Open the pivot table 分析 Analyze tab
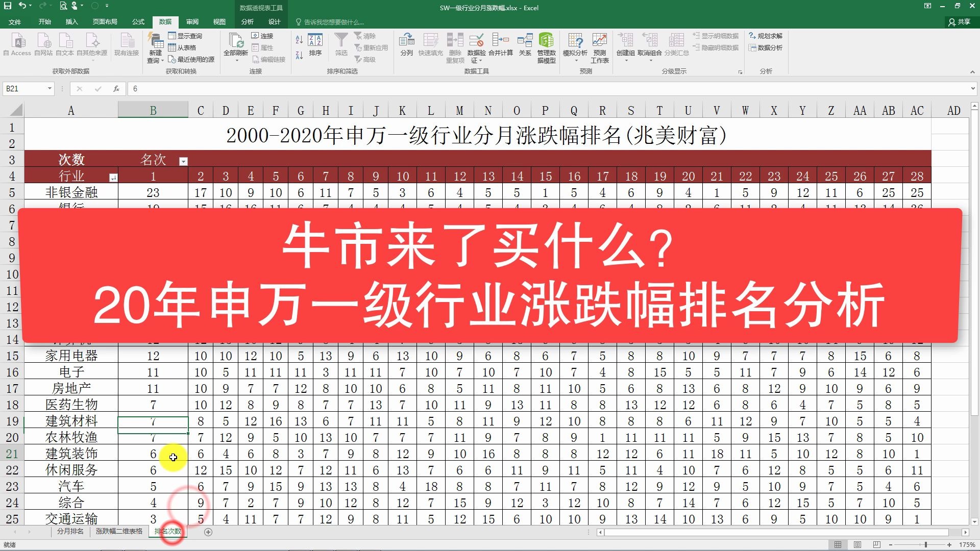 [x=248, y=22]
